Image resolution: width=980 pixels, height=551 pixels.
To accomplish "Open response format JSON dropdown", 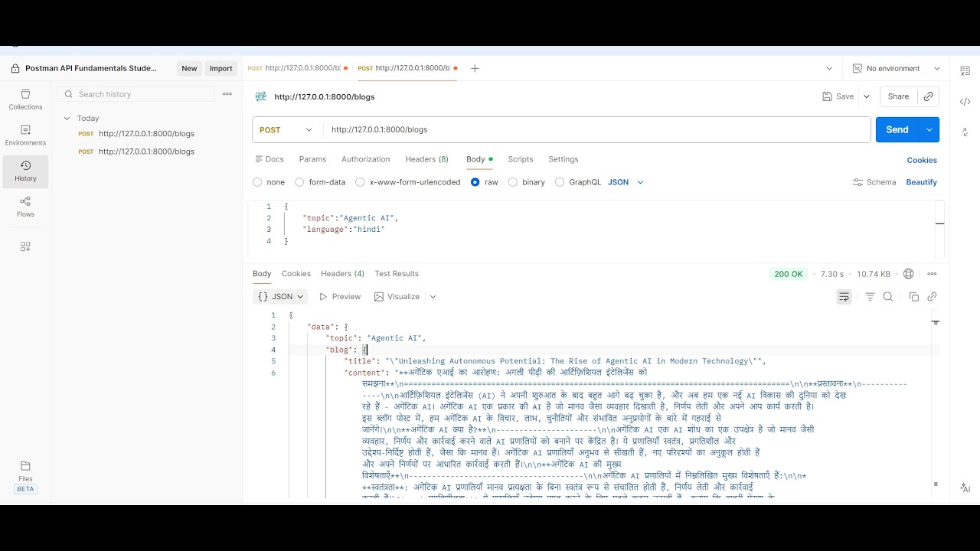I will 281,297.
